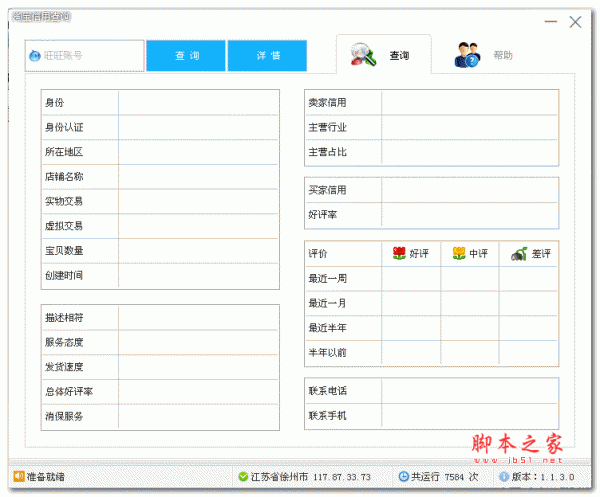
Task: Minimize the application window
Action: coord(551,22)
